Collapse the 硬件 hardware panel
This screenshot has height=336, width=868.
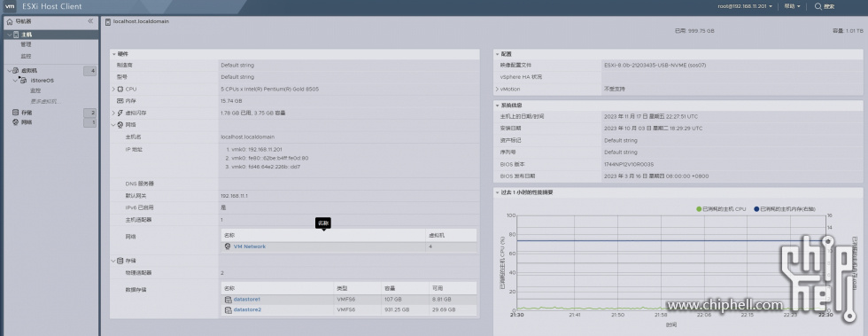tap(114, 54)
